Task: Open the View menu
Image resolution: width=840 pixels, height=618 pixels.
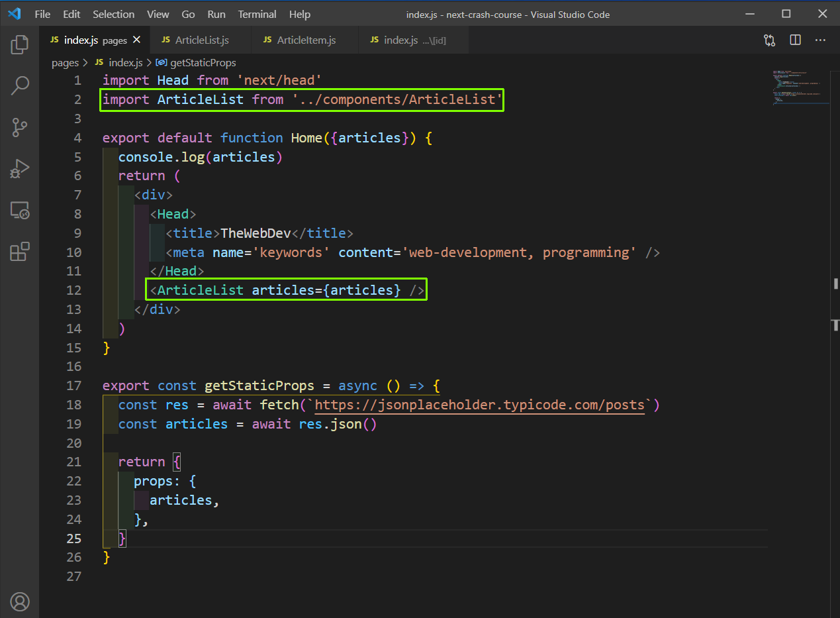Action: pyautogui.click(x=158, y=14)
